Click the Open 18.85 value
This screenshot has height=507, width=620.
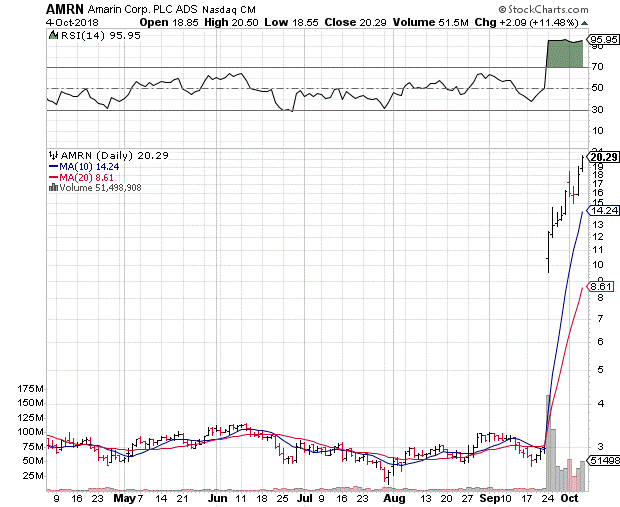tap(169, 22)
